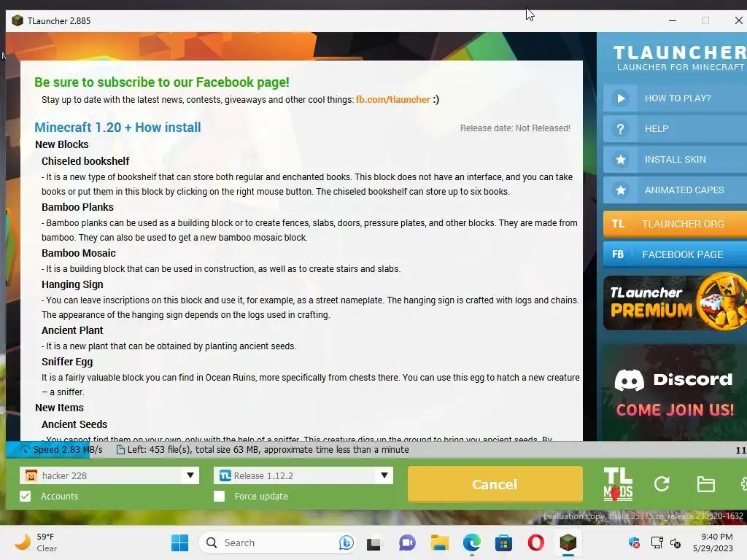Click the Discord Come Join Us banner
The width and height of the screenshot is (747, 560).
point(675,393)
